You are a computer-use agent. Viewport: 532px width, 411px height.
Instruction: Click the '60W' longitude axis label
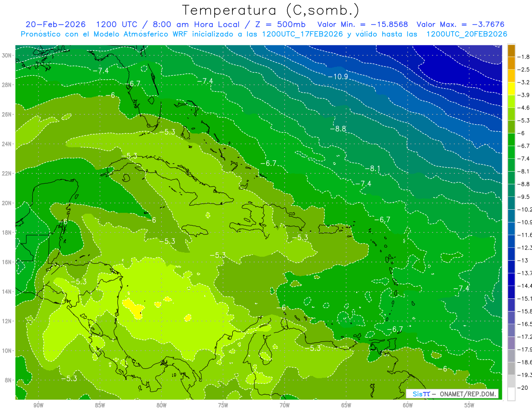point(408,405)
